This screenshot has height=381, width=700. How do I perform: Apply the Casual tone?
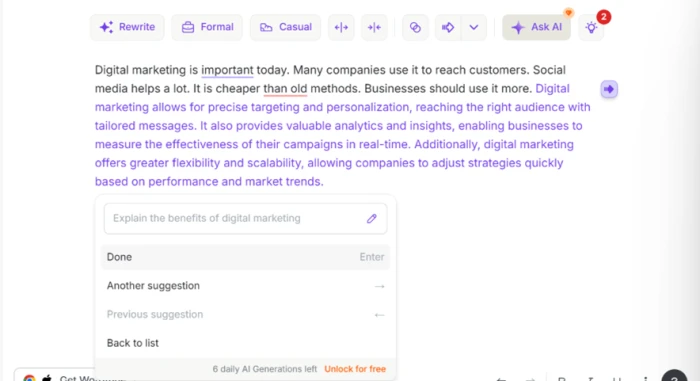(x=286, y=27)
